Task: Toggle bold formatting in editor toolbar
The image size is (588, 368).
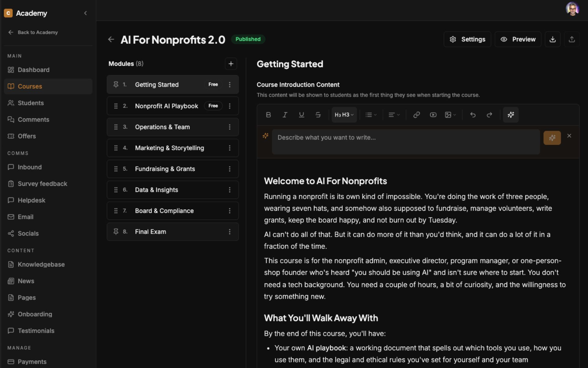Action: [268, 115]
